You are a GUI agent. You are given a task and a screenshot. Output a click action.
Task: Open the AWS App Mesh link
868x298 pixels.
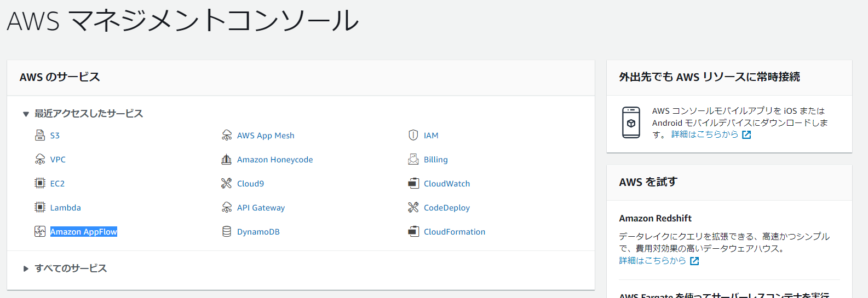pos(266,136)
